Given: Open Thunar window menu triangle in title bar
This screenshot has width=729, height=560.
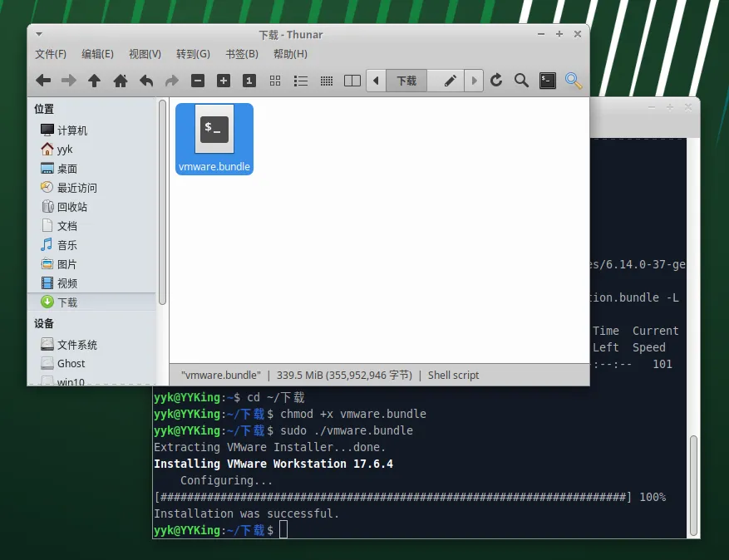Looking at the screenshot, I should click(39, 34).
